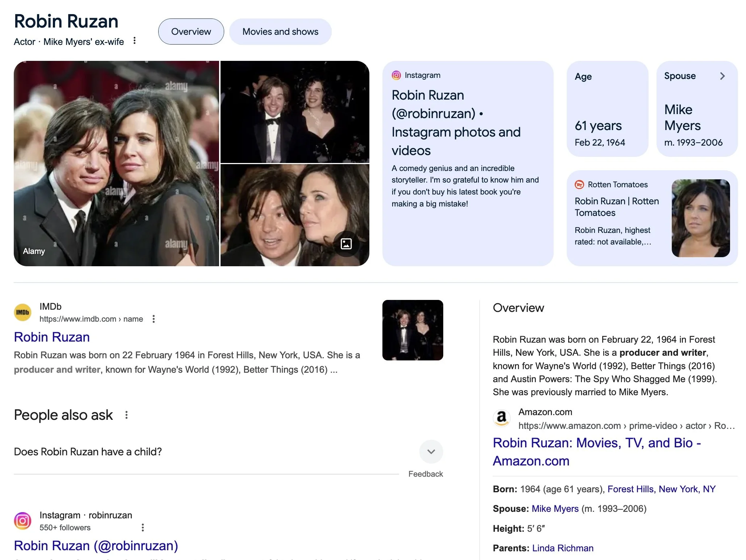Image resolution: width=746 pixels, height=560 pixels.
Task: Open People also ask options menu
Action: click(x=126, y=415)
